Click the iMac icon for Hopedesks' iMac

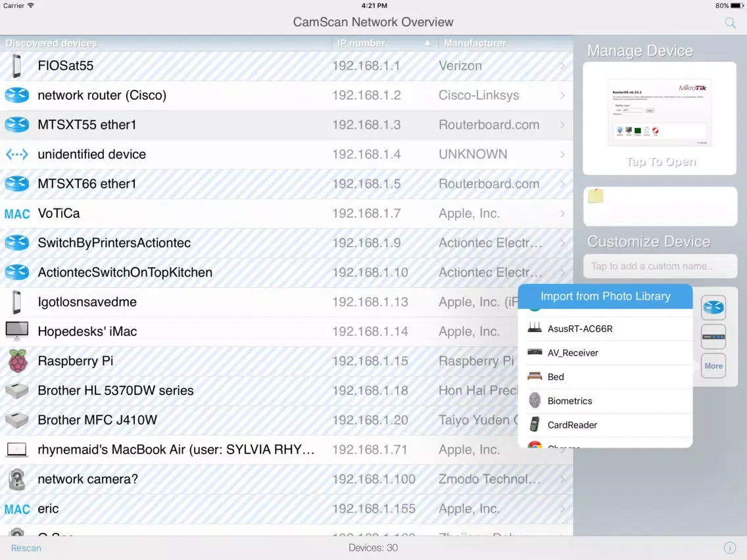click(x=16, y=331)
